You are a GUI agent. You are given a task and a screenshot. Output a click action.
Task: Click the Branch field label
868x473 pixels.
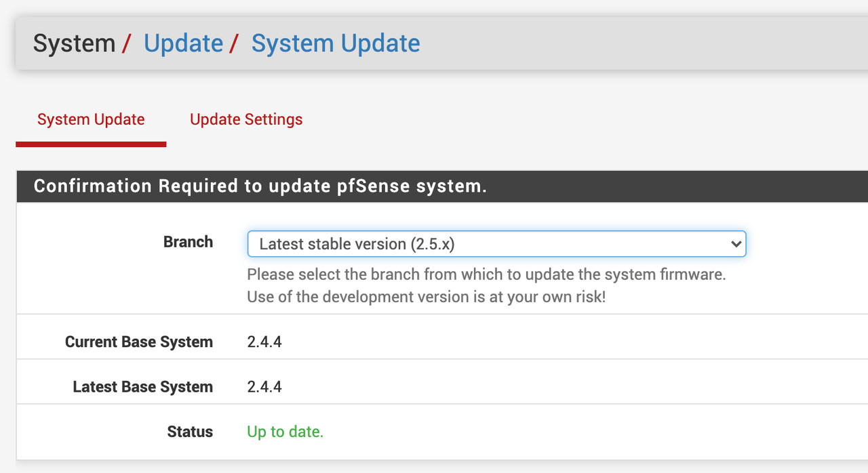188,242
